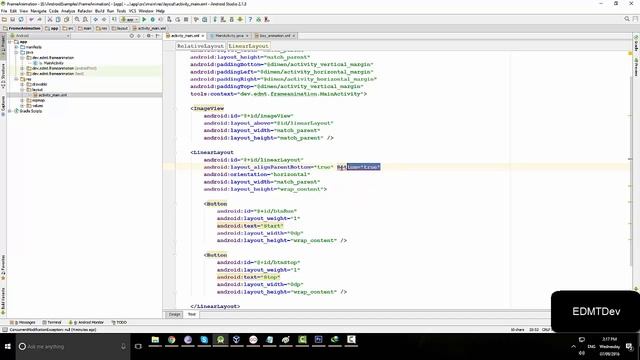
Task: Click the Undo toolbar icon
Action: tap(31, 19)
